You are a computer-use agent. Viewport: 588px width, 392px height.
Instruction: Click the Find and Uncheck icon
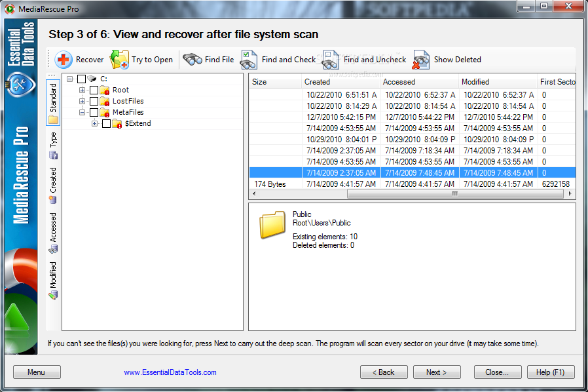point(331,60)
